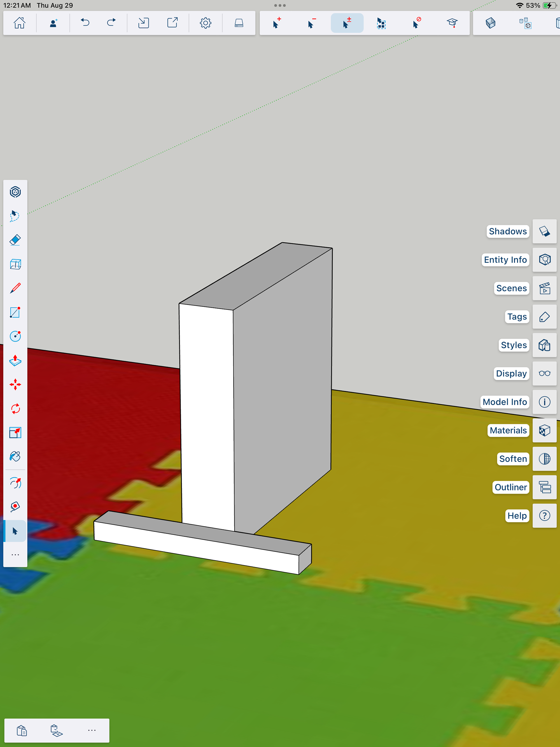The height and width of the screenshot is (747, 560).
Task: Select the Paint Bucket tool
Action: [15, 456]
